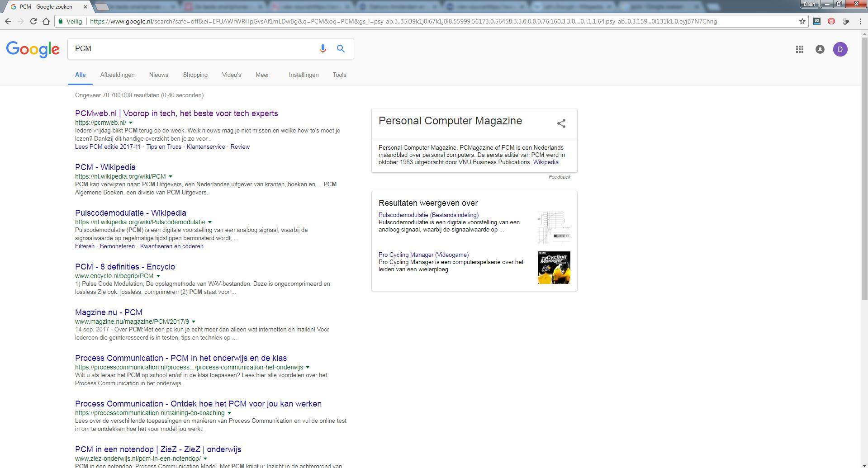The height and width of the screenshot is (468, 868).
Task: Expand options arrow for pcmweb.nl result
Action: click(131, 123)
